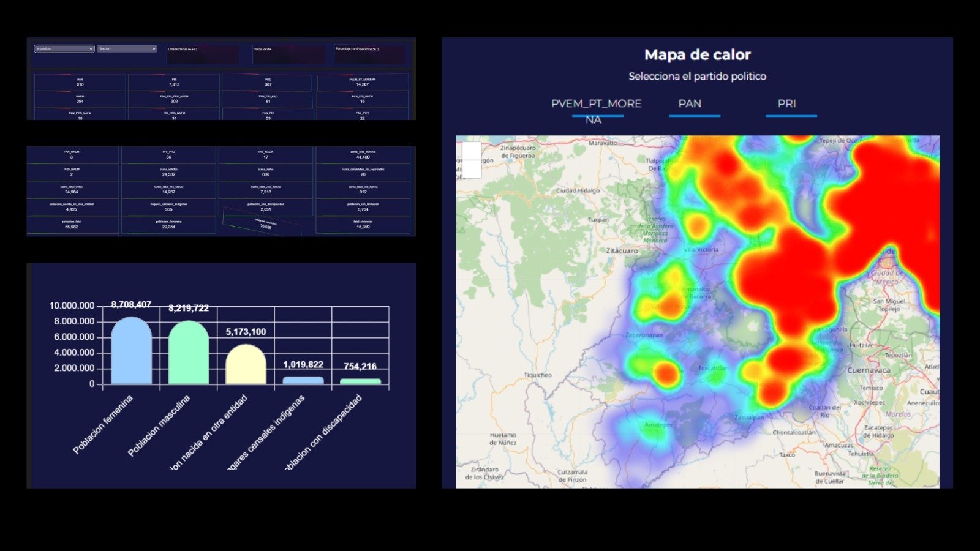Click the Cuernavaca label on the map
Image resolution: width=980 pixels, height=551 pixels.
tap(868, 370)
